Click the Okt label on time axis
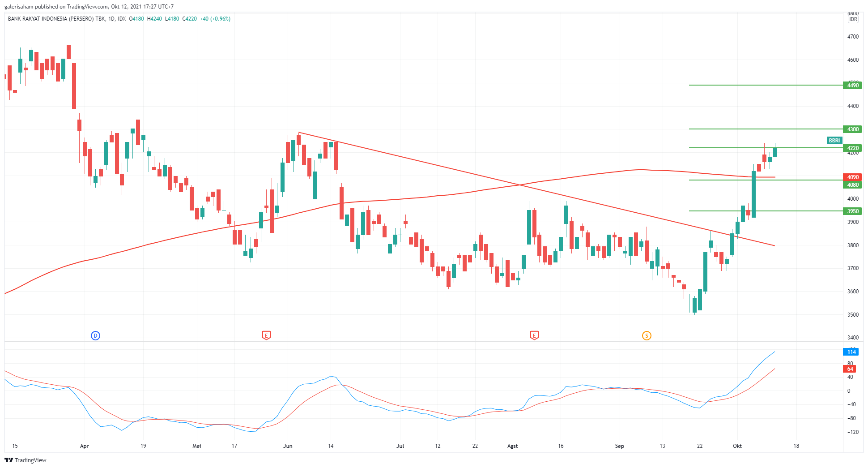 737,446
